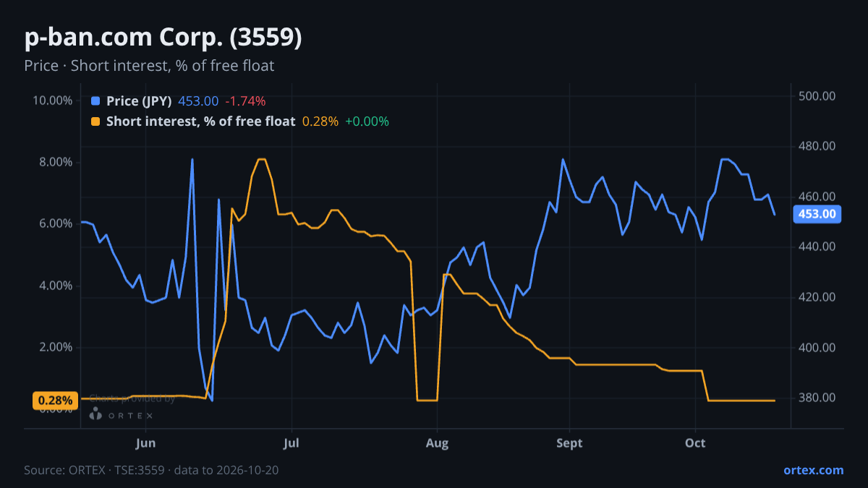Click the 0.28% short interest axis badge
The height and width of the screenshot is (488, 868).
55,400
